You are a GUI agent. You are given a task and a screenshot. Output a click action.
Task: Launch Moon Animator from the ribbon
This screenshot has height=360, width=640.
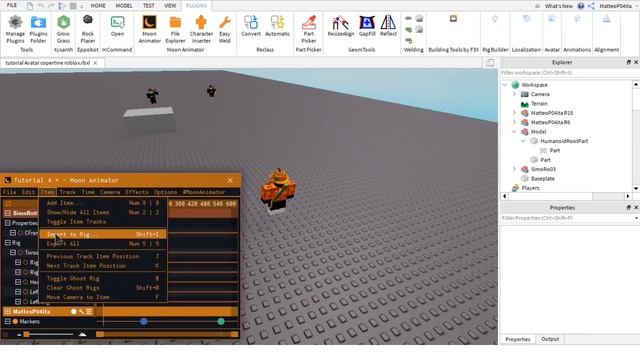149,29
